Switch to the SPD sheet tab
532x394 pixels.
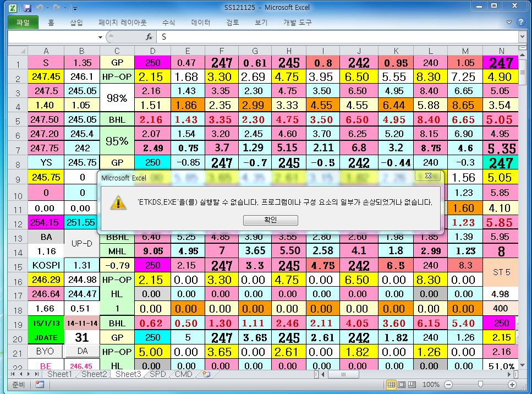point(157,374)
